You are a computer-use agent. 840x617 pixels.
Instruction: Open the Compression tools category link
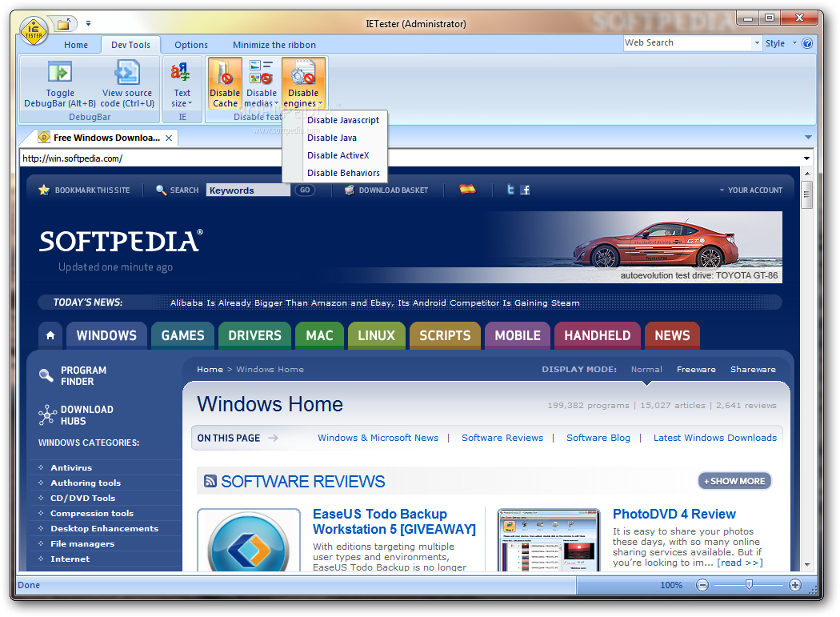(92, 513)
